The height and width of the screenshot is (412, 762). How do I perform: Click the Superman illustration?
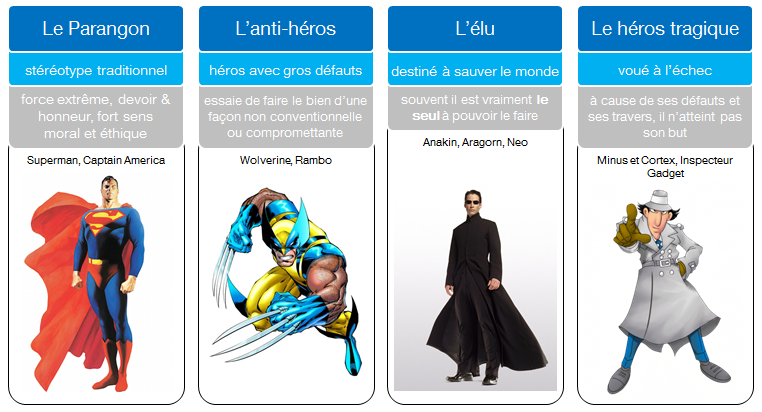(85, 283)
